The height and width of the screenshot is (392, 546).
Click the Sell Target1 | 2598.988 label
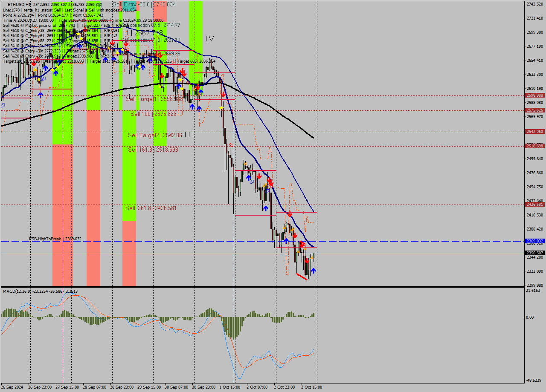[154, 99]
